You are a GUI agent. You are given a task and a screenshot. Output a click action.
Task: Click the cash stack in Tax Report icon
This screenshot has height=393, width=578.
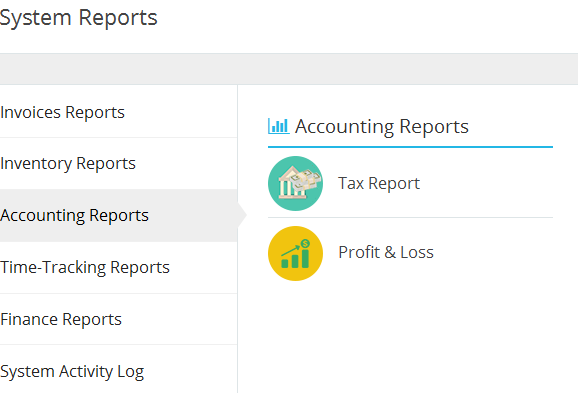tap(306, 179)
